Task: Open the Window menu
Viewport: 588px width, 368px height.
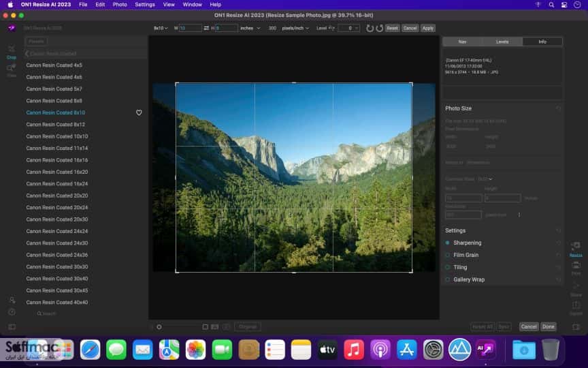Action: tap(193, 5)
